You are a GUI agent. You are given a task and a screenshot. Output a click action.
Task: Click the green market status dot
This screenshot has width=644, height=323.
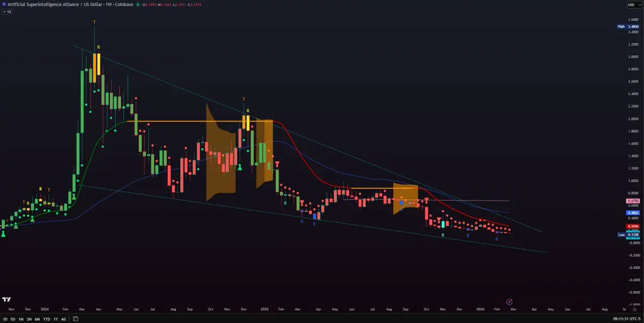click(x=137, y=4)
